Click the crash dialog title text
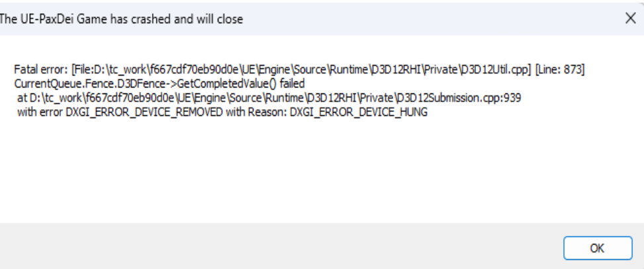The image size is (644, 269). [121, 19]
